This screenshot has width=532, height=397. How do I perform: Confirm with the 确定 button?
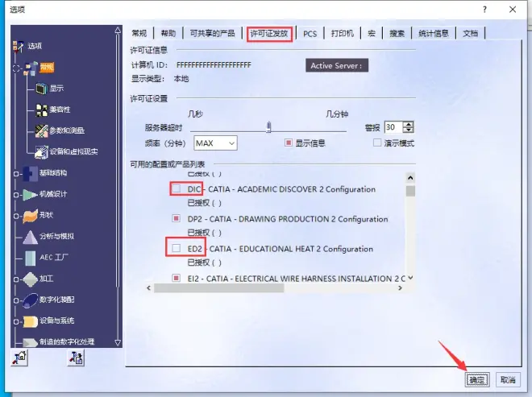coord(477,380)
